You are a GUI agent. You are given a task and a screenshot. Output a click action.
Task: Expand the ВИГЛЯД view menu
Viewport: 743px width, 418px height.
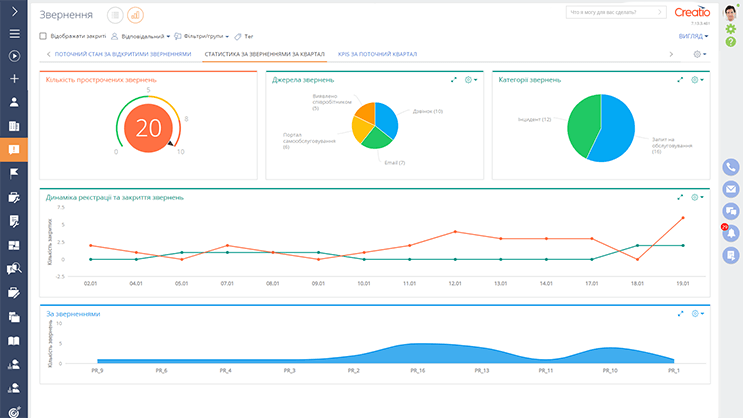point(692,35)
